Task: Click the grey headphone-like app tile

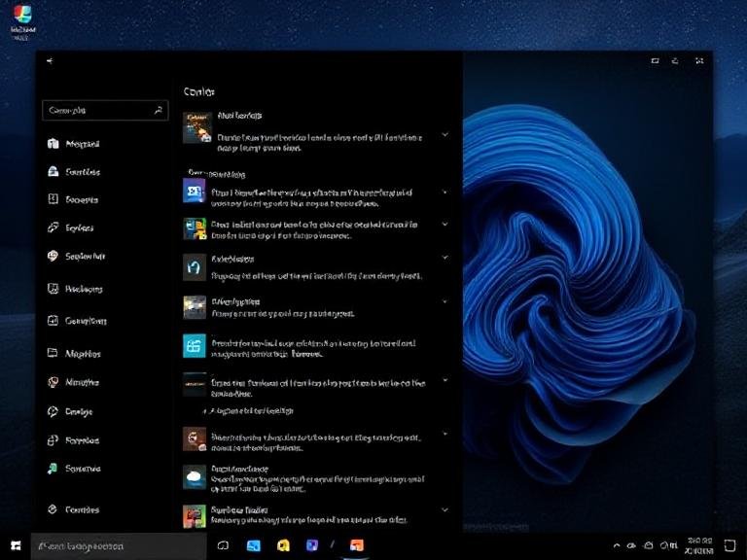Action: [195, 267]
